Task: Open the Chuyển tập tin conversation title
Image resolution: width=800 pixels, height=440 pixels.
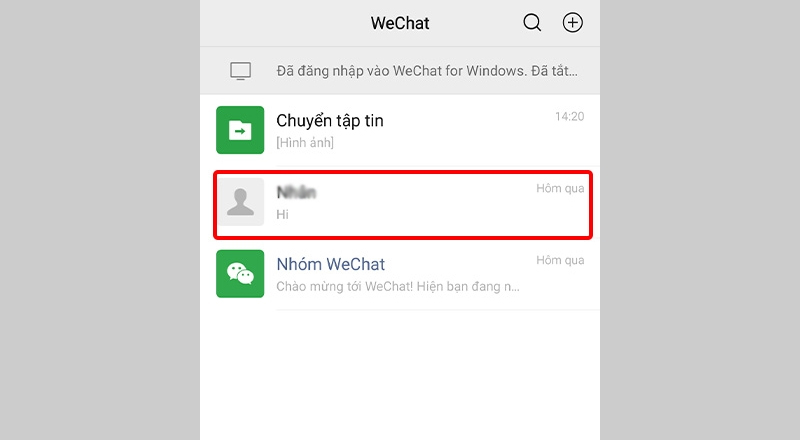Action: tap(330, 121)
